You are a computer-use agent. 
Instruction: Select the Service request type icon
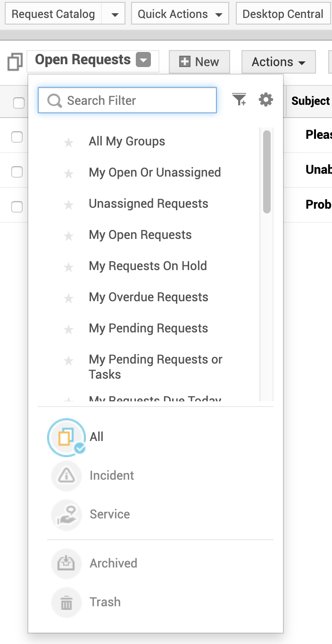click(66, 514)
